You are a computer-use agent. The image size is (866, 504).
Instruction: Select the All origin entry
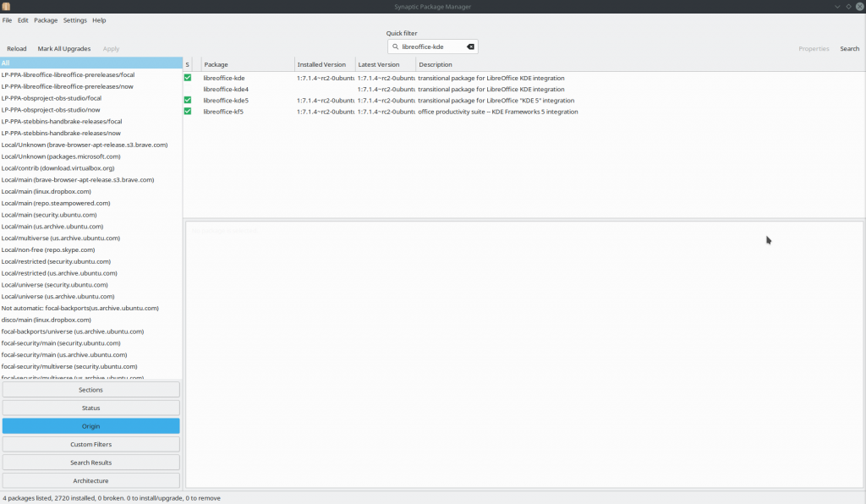pyautogui.click(x=91, y=63)
